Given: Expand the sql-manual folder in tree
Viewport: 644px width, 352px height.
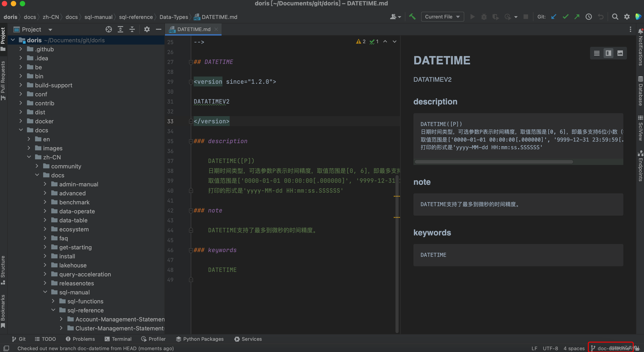Looking at the screenshot, I should pyautogui.click(x=47, y=292).
